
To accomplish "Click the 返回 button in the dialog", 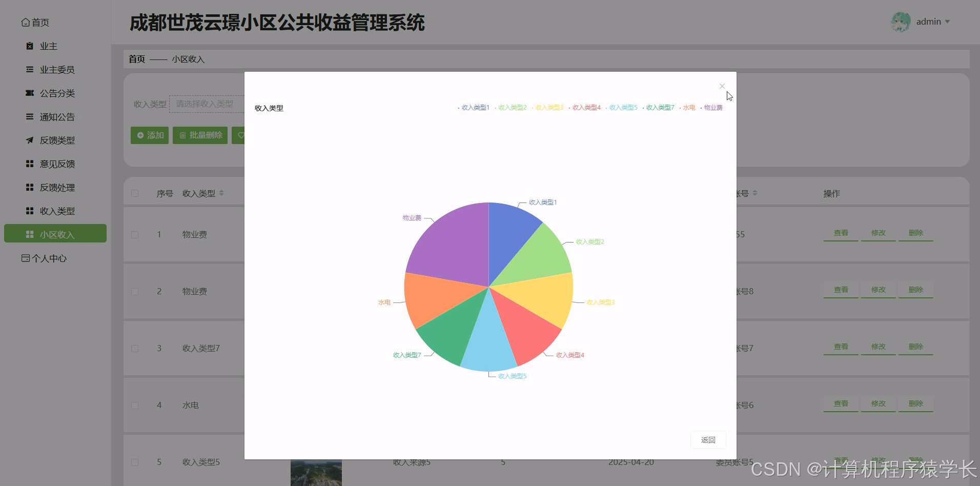I will tap(708, 440).
